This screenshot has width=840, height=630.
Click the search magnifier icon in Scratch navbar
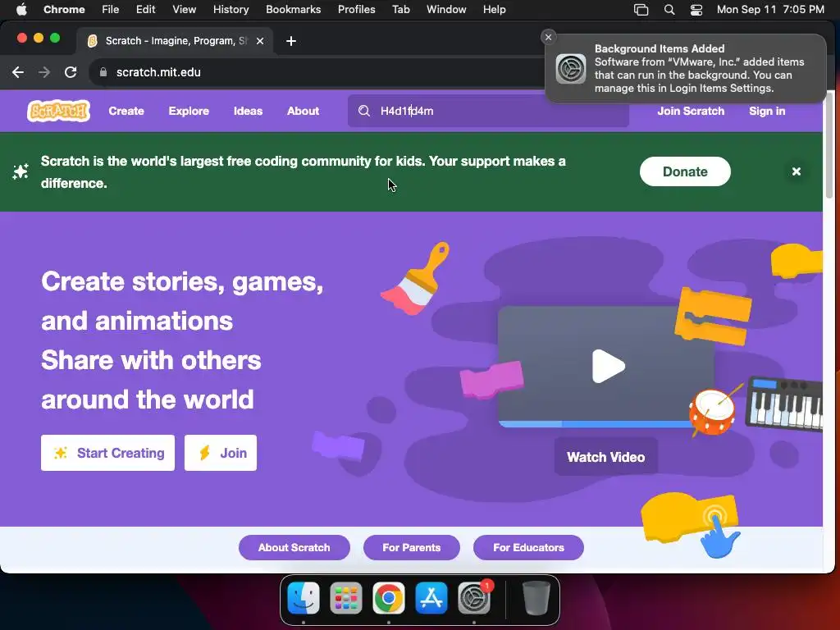coord(364,111)
